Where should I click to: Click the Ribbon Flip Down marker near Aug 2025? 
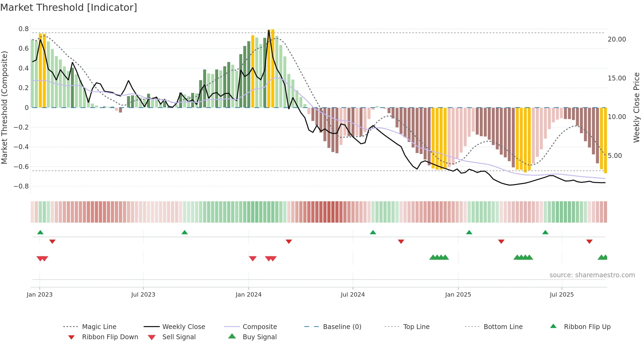click(x=590, y=242)
